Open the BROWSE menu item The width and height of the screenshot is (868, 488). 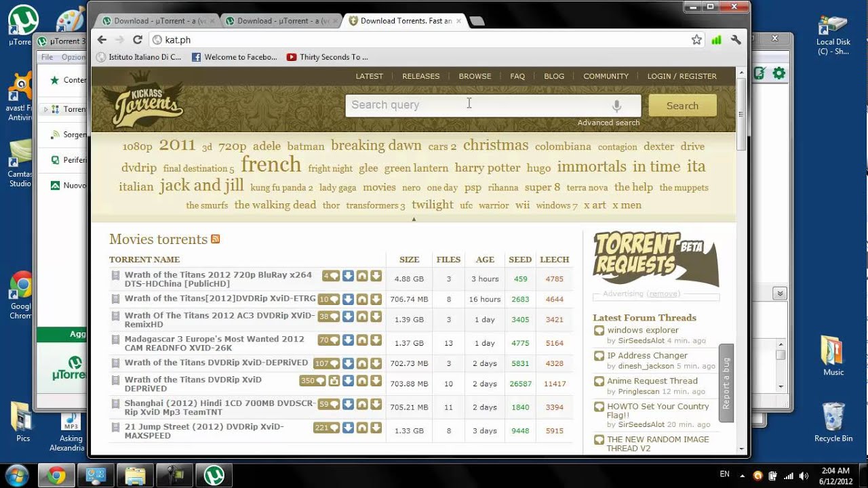[475, 76]
